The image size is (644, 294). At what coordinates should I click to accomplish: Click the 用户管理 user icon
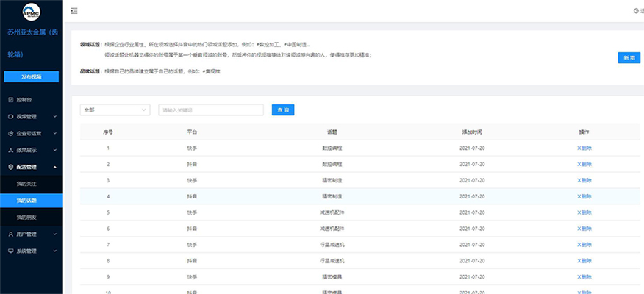coord(10,234)
